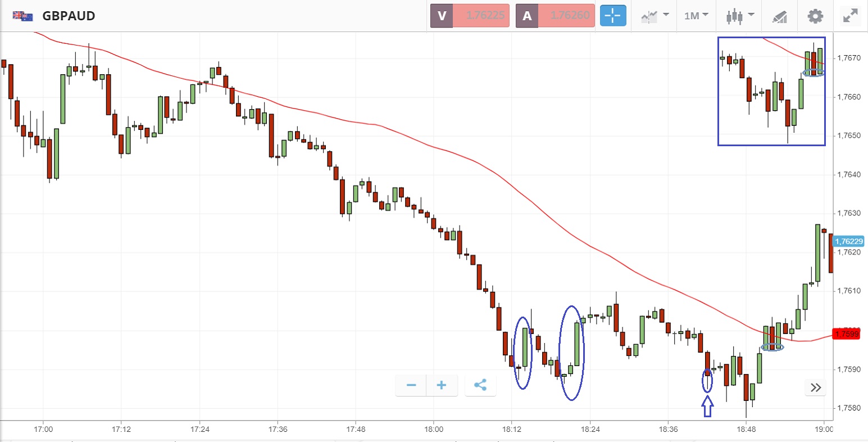868x442 pixels.
Task: Click the 17:24 time axis label
Action: [199, 429]
